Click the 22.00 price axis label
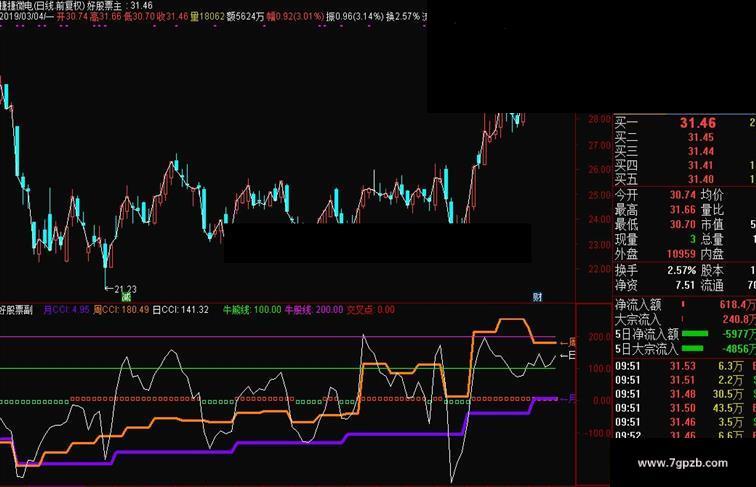The width and height of the screenshot is (756, 487). [x=599, y=269]
